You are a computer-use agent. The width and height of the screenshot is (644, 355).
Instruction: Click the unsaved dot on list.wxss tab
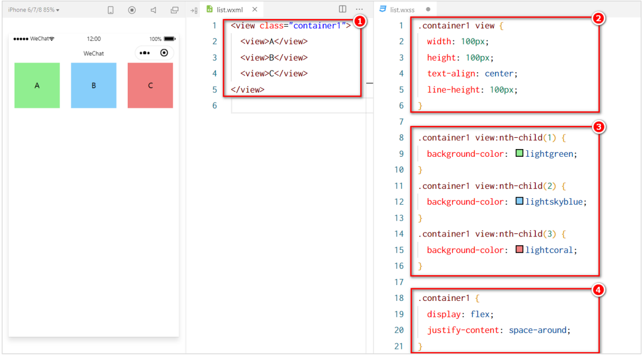(x=428, y=9)
